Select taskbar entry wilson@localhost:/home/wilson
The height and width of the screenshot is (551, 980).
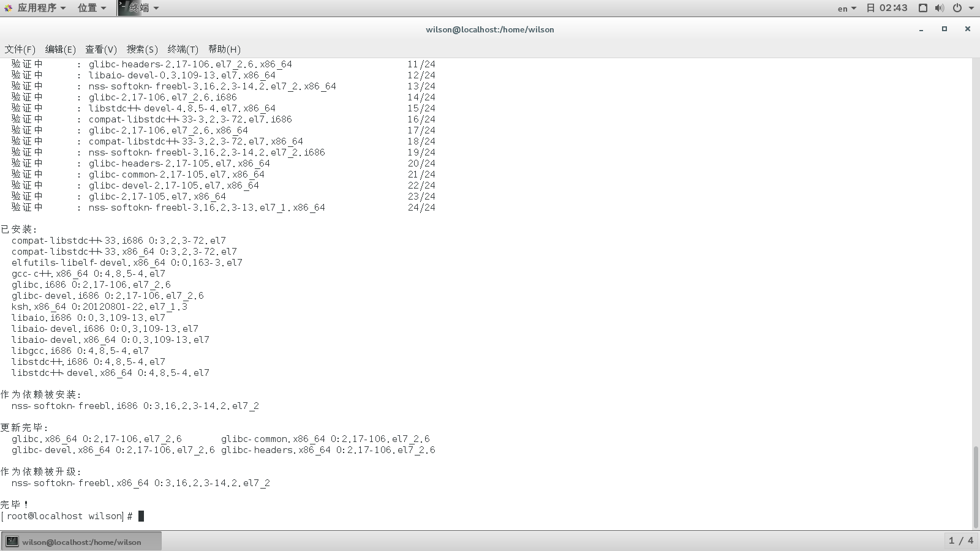pyautogui.click(x=81, y=542)
